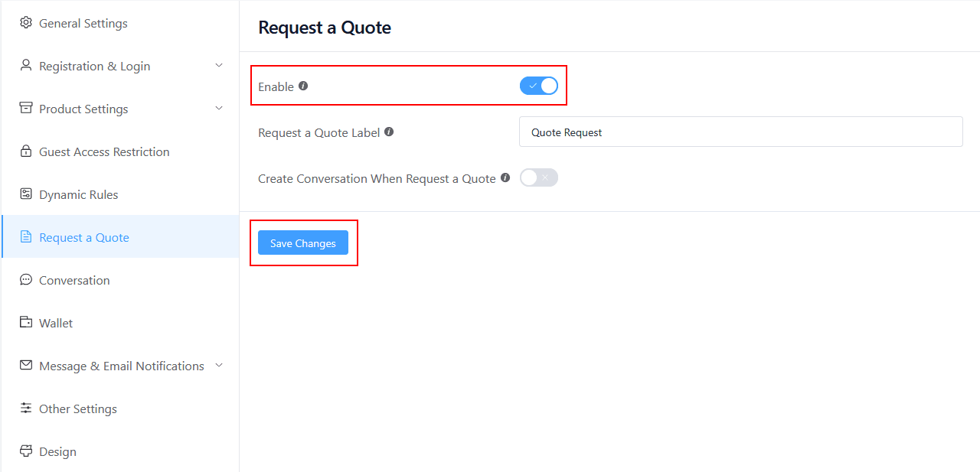Open Dynamic Rules menu item
The image size is (980, 472).
click(120, 194)
